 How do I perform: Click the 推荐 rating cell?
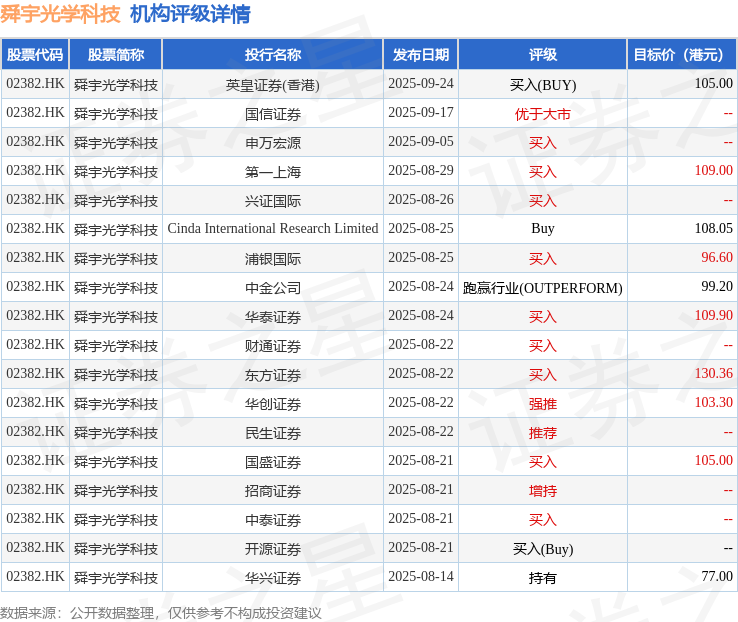(x=543, y=433)
